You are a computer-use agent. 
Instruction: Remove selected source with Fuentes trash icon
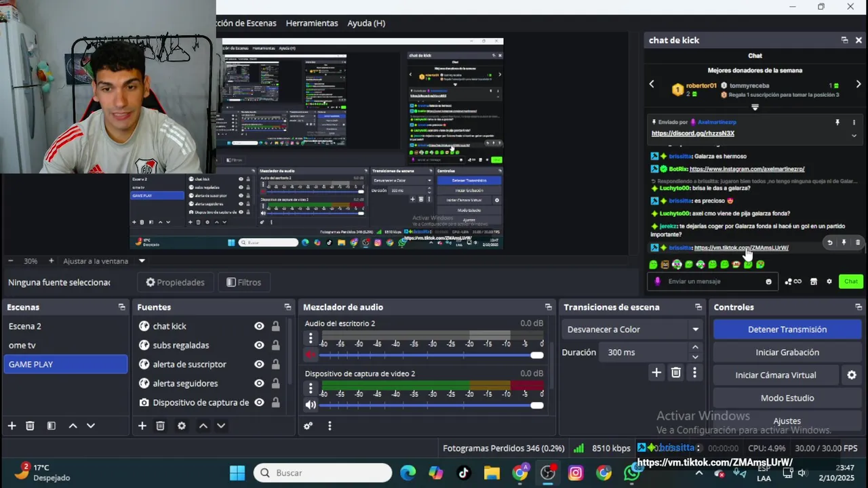[x=160, y=426]
